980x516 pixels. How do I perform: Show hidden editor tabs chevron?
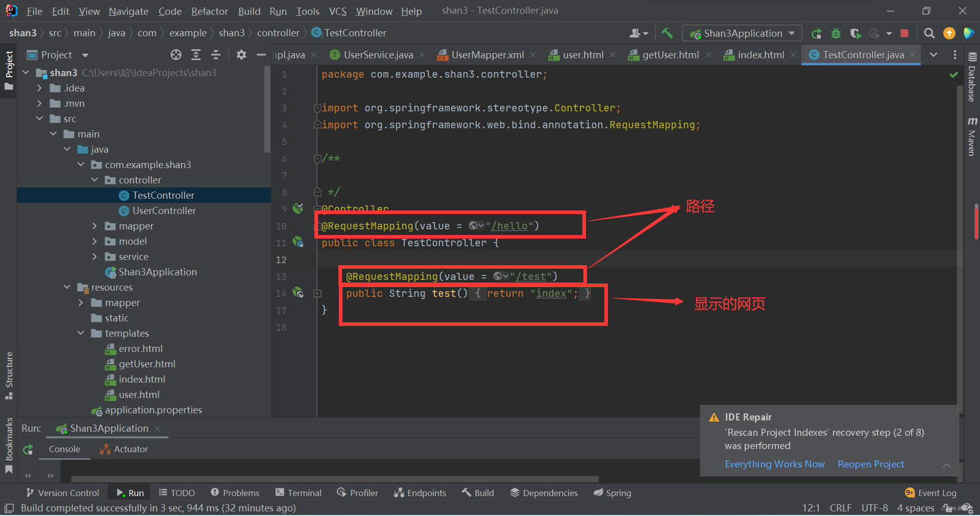933,55
